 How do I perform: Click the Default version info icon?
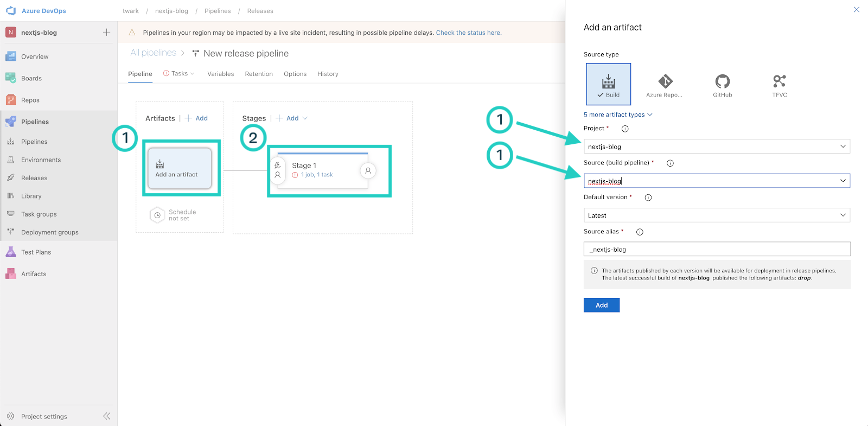coord(648,198)
